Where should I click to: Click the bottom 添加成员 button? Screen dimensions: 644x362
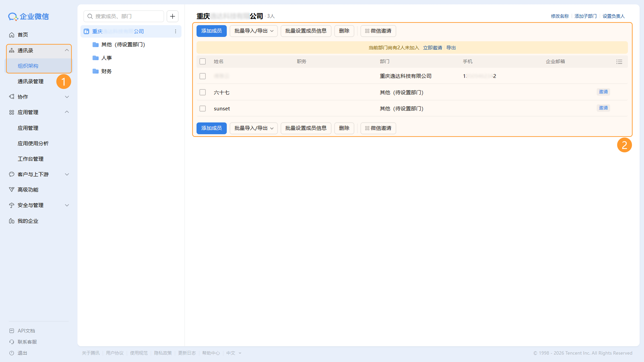(x=211, y=128)
